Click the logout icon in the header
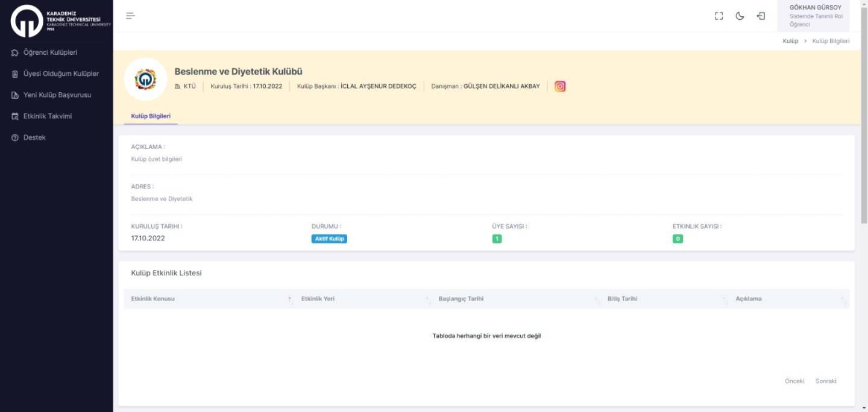Screen dimensions: 868x412 click(761, 16)
